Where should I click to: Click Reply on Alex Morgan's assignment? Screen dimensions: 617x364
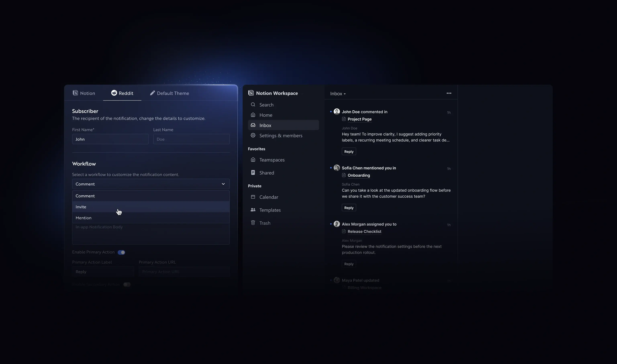point(349,264)
